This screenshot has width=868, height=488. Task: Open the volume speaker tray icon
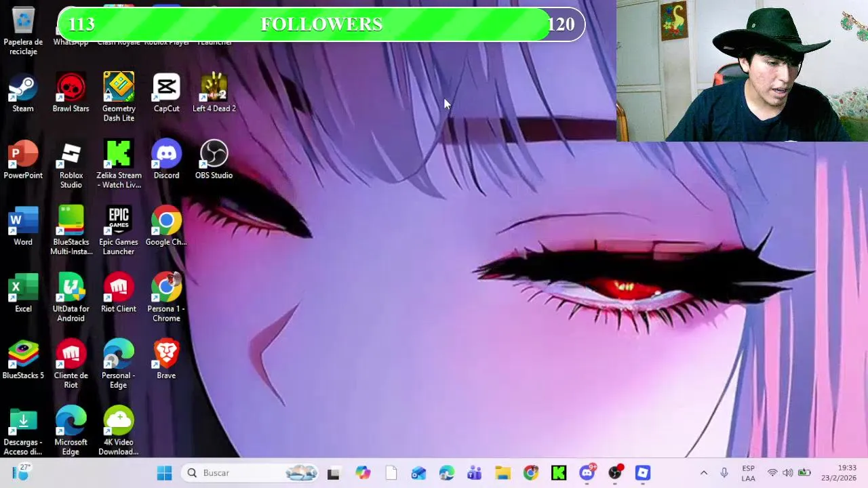[787, 473]
